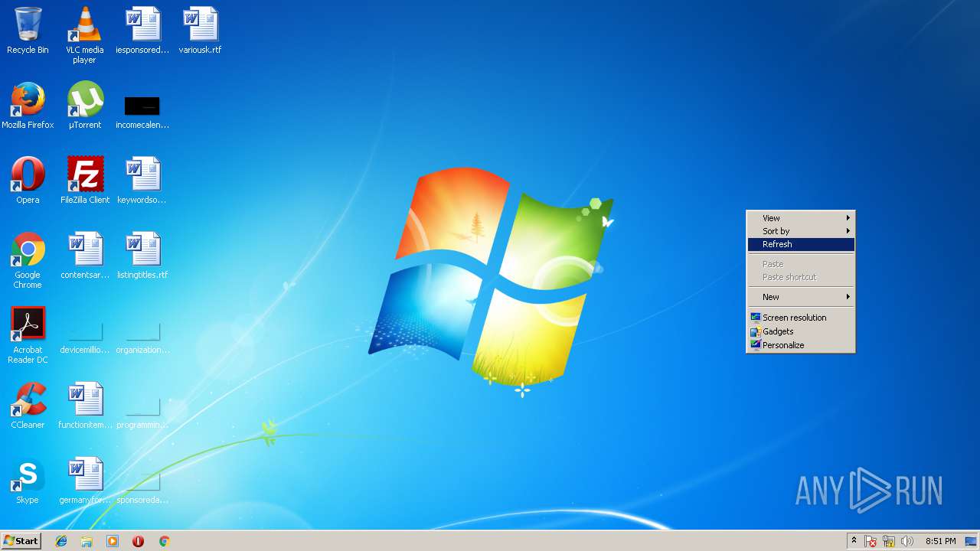Viewport: 980px width, 551px height.
Task: Select the programmin file icon
Action: click(142, 412)
